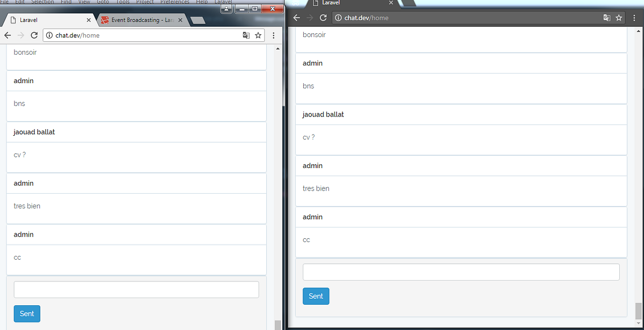This screenshot has width=644, height=330.
Task: Click 'bns' message in right window
Action: click(309, 86)
